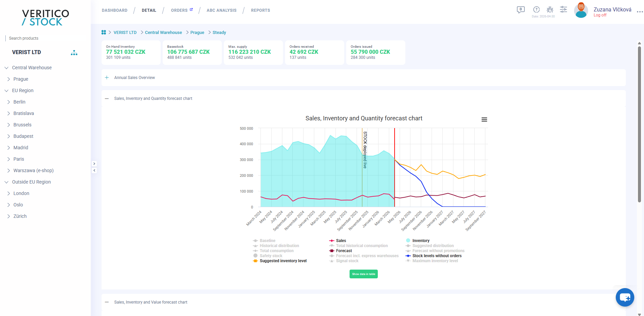Expand the Prague tree node
Image resolution: width=644 pixels, height=316 pixels.
(x=9, y=79)
